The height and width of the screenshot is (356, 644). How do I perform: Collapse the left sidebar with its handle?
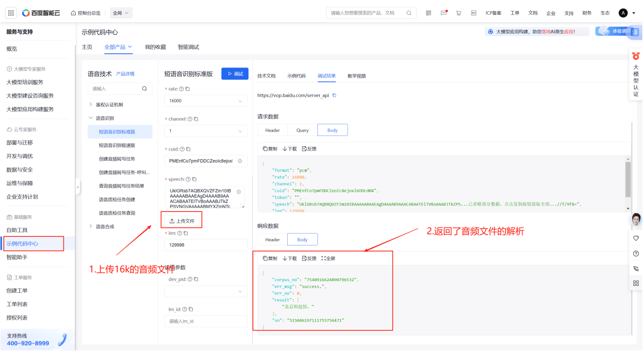click(78, 187)
